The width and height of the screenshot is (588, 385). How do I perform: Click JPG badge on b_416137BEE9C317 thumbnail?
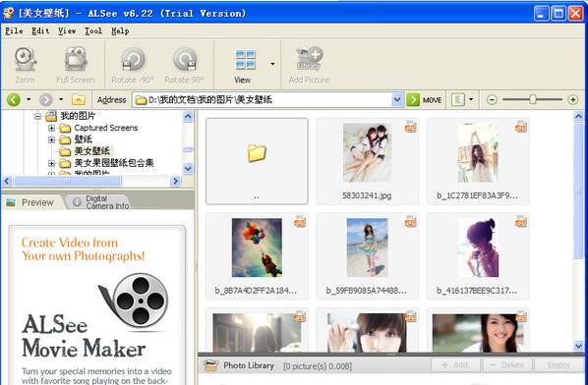point(521,221)
